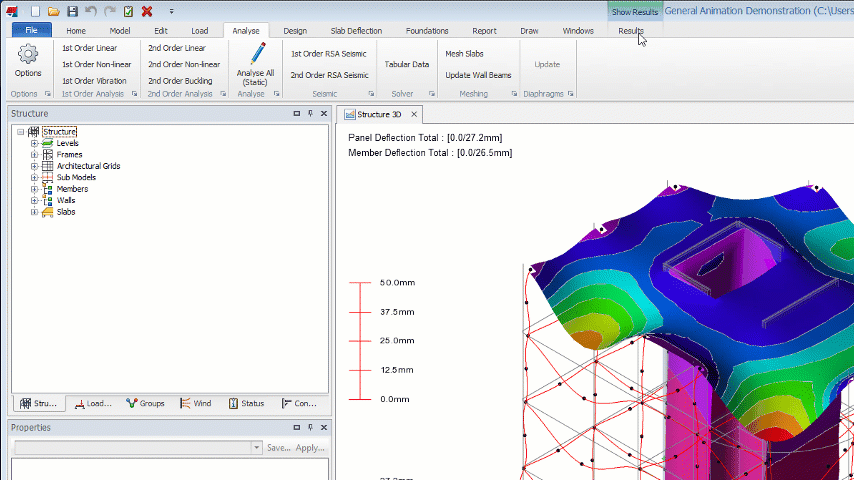Close the Structure 3D view tab

point(415,115)
